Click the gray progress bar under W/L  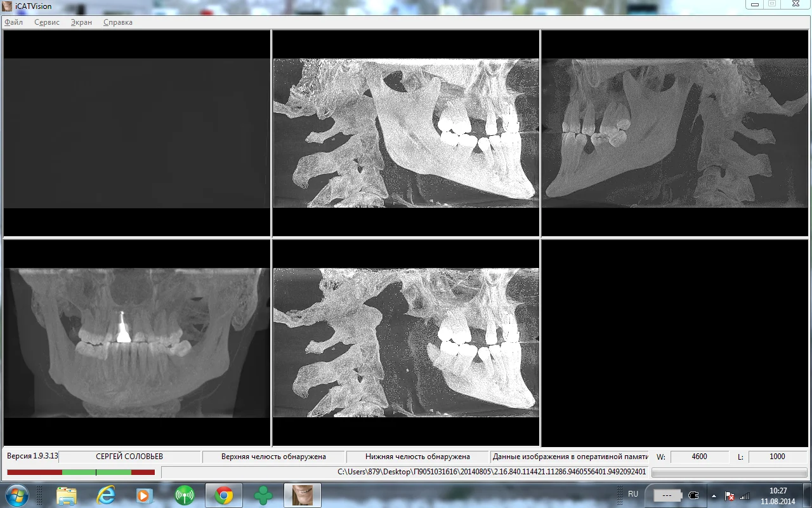pyautogui.click(x=730, y=472)
